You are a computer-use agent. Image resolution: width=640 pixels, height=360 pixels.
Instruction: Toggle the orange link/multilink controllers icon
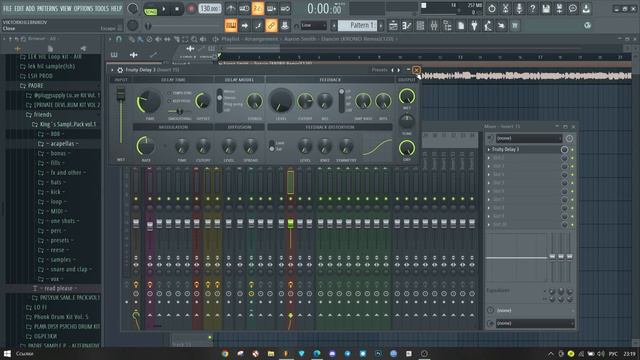pyautogui.click(x=271, y=26)
